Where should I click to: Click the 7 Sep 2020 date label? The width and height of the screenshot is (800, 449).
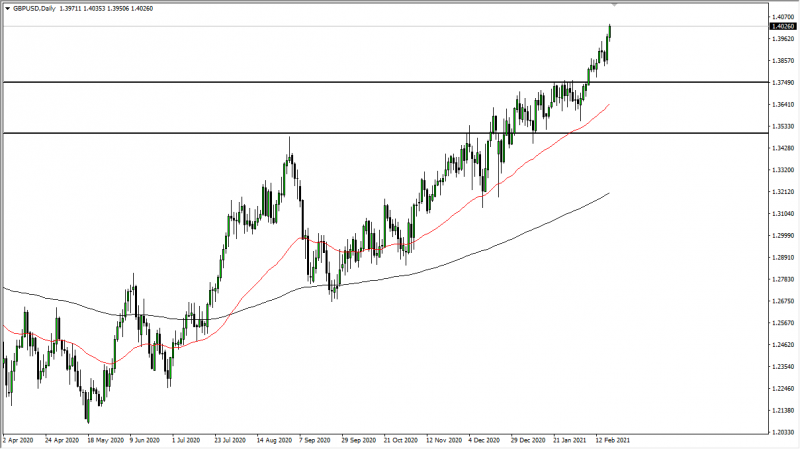(x=315, y=440)
